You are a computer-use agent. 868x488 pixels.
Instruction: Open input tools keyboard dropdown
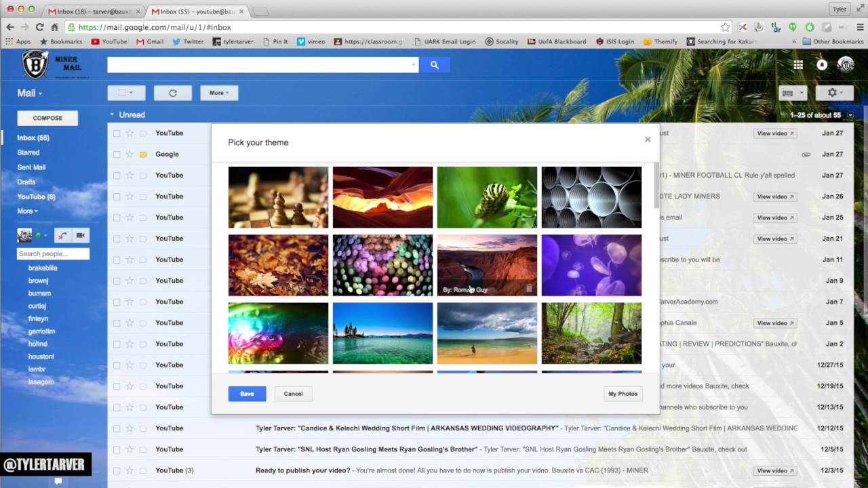pyautogui.click(x=792, y=93)
